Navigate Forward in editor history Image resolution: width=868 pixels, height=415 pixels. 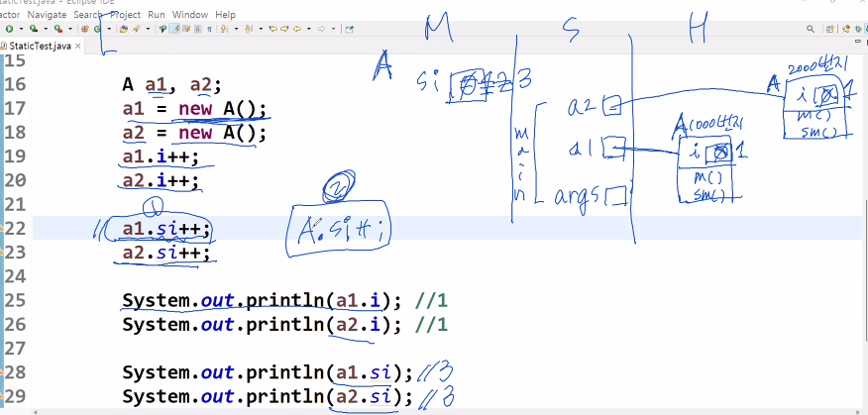click(x=321, y=29)
